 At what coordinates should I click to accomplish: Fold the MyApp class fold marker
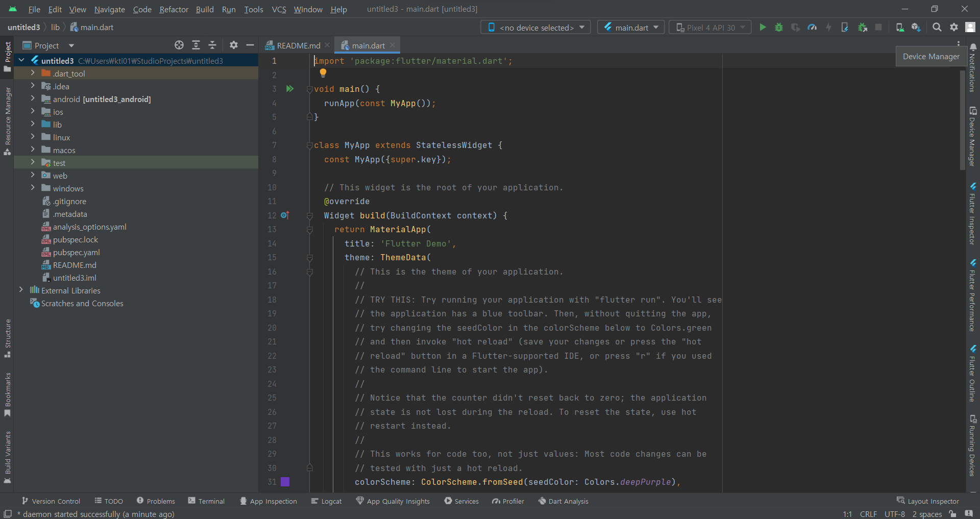click(309, 145)
